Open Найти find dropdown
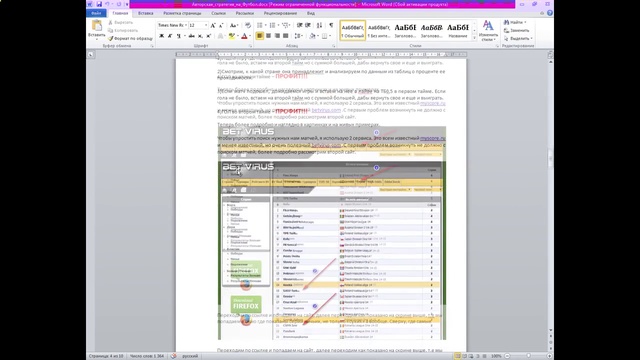This screenshot has width=640, height=360. [525, 22]
